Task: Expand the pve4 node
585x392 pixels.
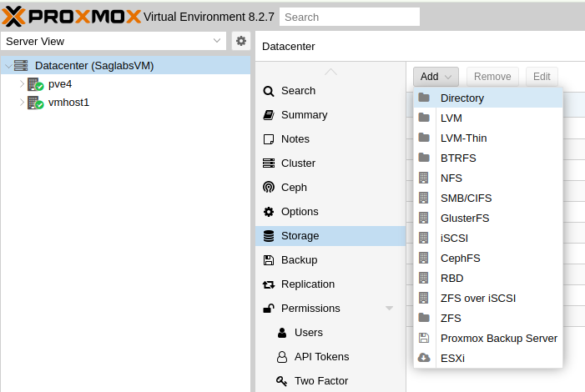Action: pyautogui.click(x=22, y=84)
